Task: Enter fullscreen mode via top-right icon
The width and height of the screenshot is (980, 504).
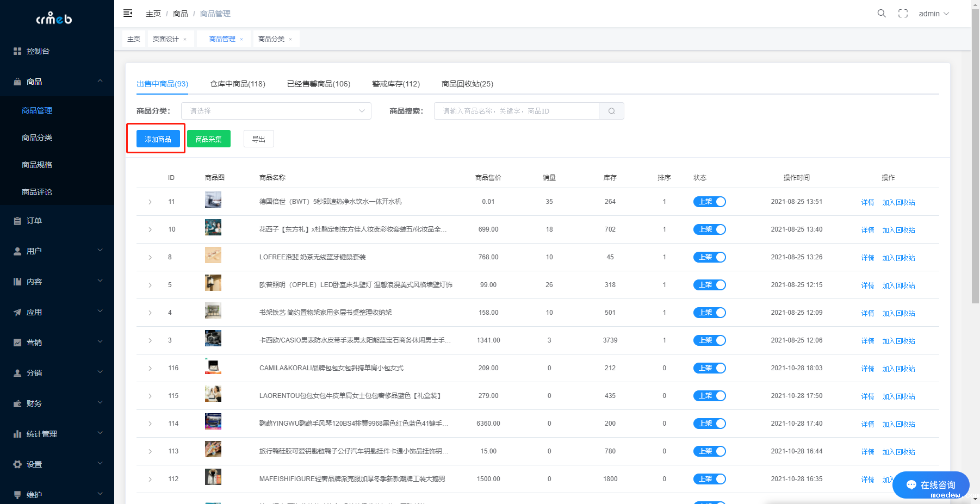Action: pyautogui.click(x=903, y=14)
